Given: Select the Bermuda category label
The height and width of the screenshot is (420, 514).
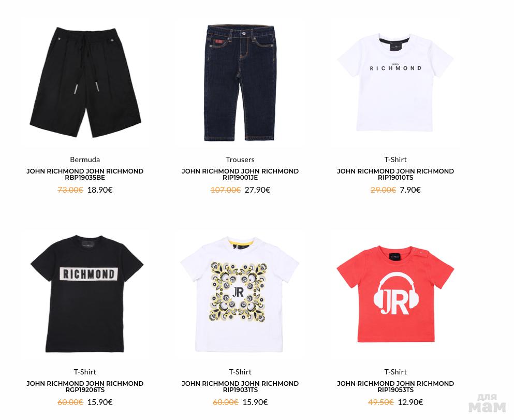Looking at the screenshot, I should (85, 160).
